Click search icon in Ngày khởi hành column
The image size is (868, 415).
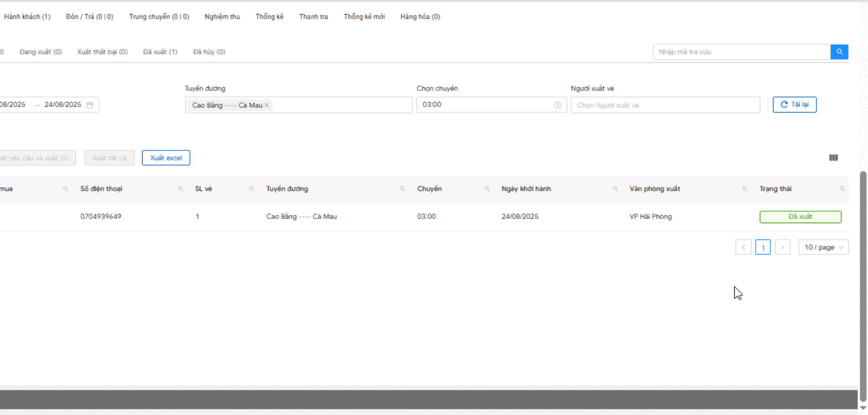(x=615, y=189)
